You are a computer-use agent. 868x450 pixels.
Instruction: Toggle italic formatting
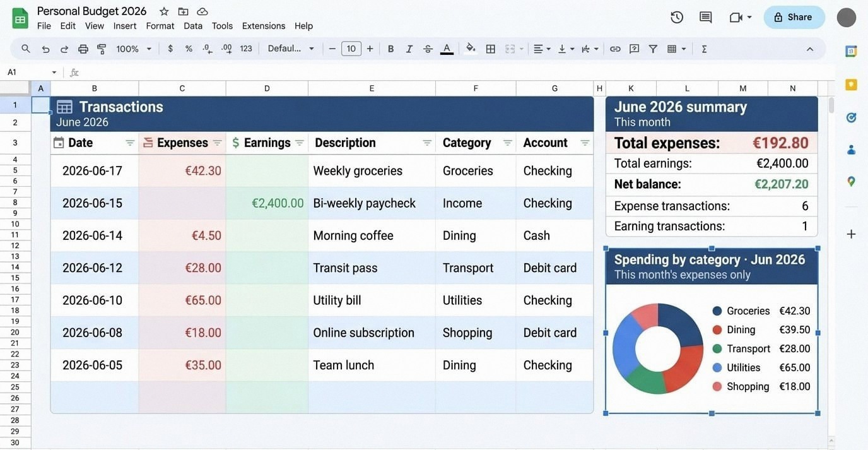coord(409,49)
